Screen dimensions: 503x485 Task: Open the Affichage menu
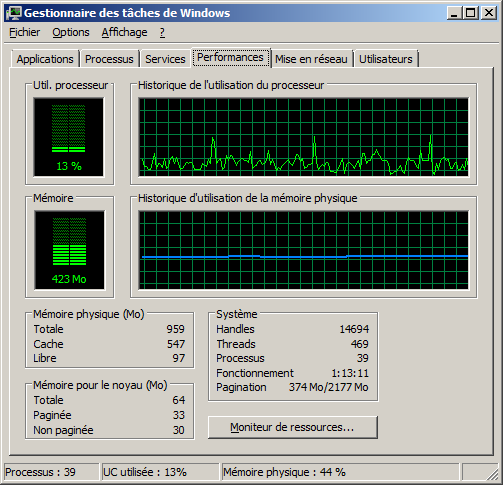124,32
